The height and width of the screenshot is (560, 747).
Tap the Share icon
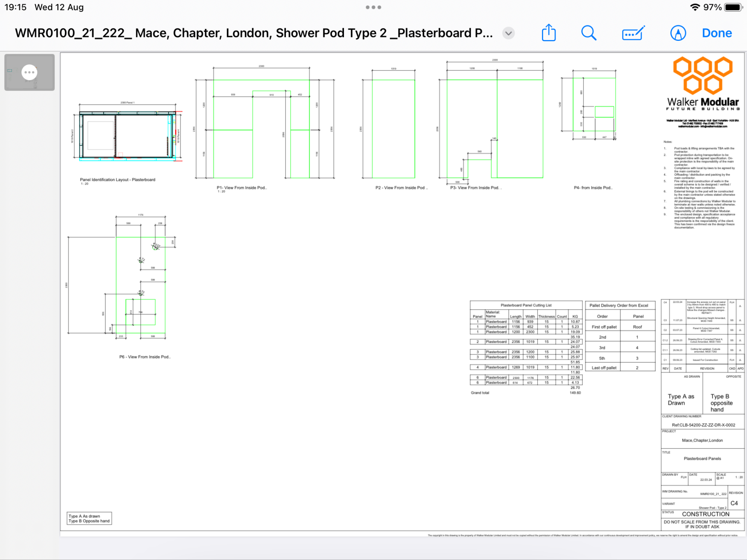[x=549, y=33]
